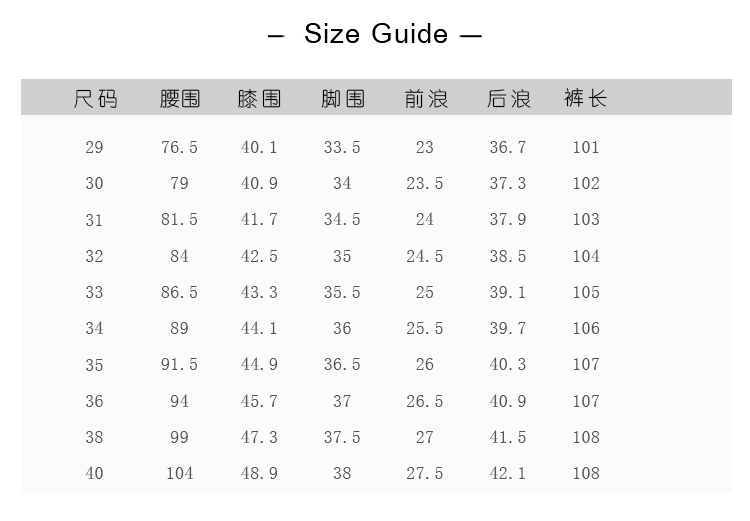
Task: Click the 76.5 waist value
Action: pyautogui.click(x=180, y=148)
